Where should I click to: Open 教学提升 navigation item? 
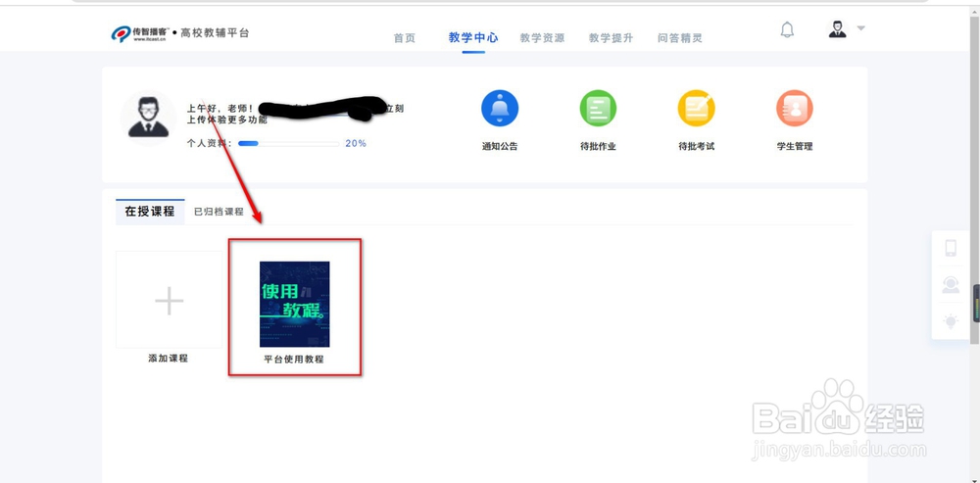click(611, 38)
